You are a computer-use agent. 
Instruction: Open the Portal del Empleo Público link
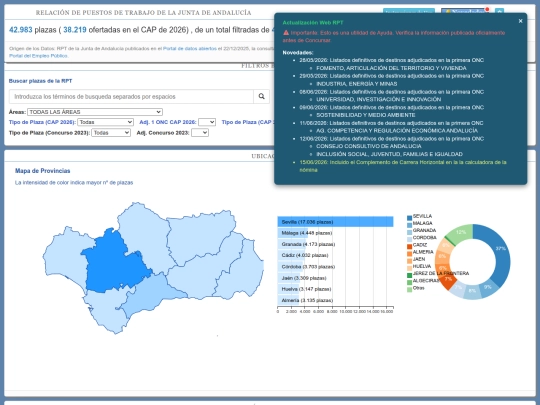pos(38,56)
